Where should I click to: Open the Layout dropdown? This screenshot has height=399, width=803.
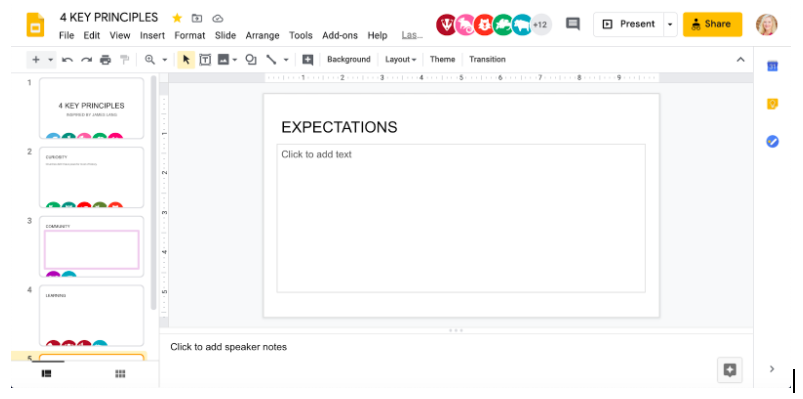[400, 59]
